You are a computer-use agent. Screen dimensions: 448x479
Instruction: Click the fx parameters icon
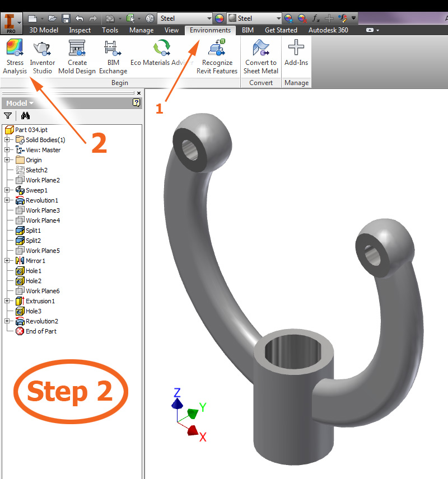tap(316, 18)
